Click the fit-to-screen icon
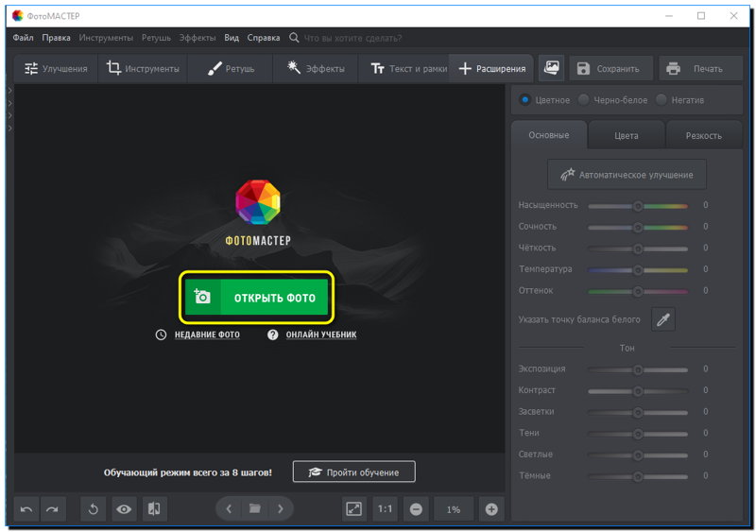The height and width of the screenshot is (532, 756). pyautogui.click(x=353, y=508)
